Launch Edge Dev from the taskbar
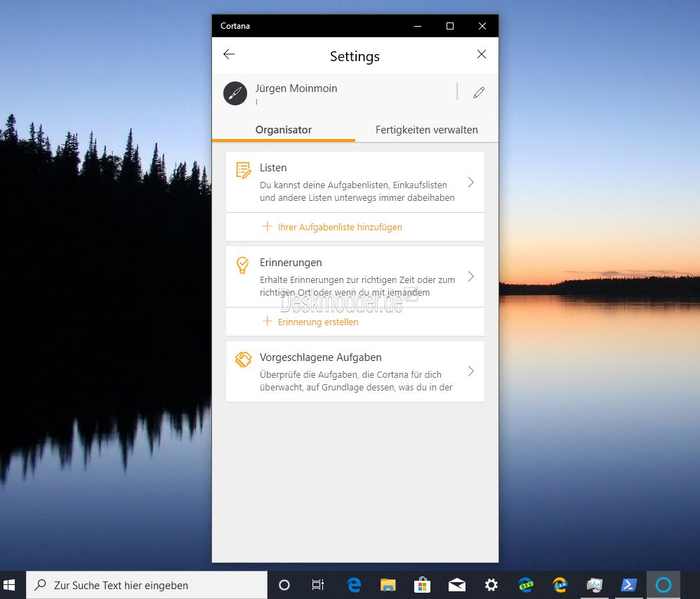The width and height of the screenshot is (700, 599). click(x=525, y=585)
